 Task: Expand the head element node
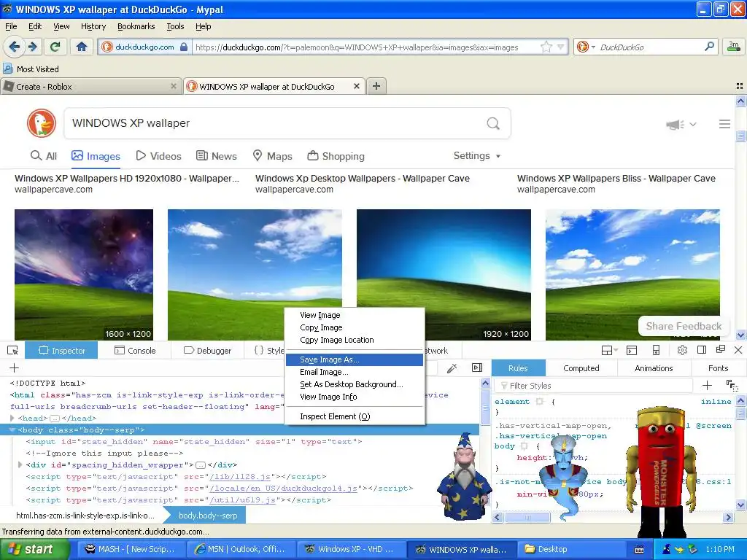click(12, 418)
